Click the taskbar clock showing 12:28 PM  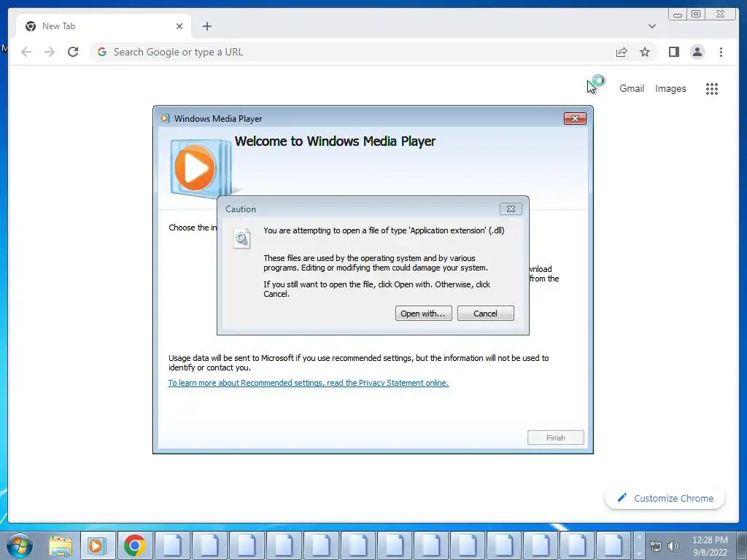click(710, 546)
